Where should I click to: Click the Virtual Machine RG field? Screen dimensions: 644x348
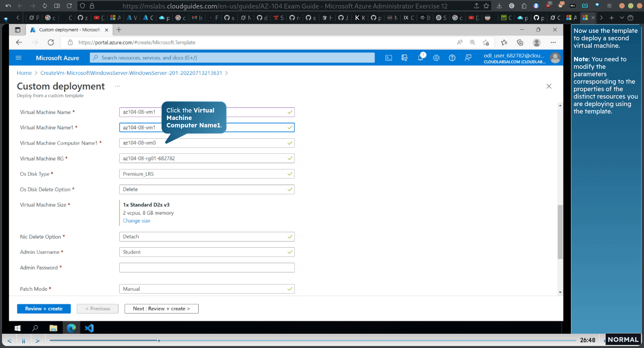click(207, 158)
